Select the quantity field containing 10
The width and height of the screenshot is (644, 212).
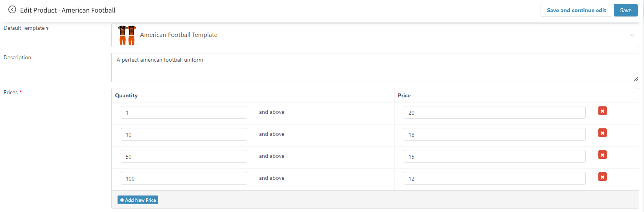(x=184, y=135)
